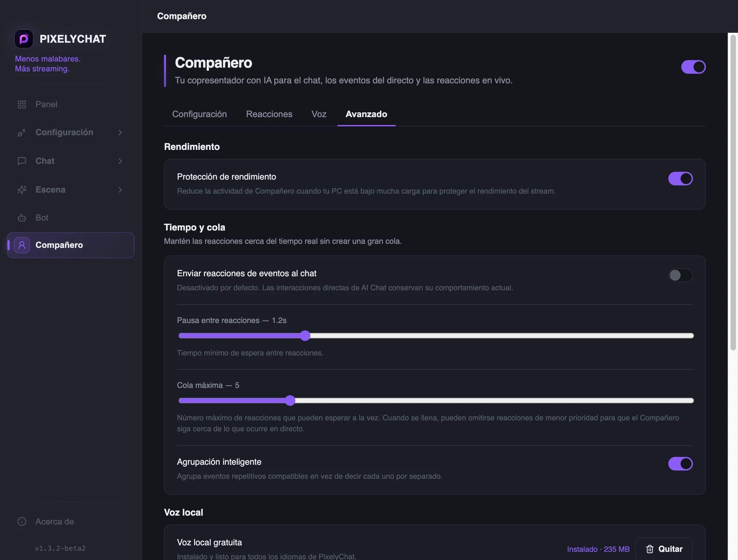The height and width of the screenshot is (560, 738).
Task: Click the Chat speech bubble icon
Action: pyautogui.click(x=22, y=161)
